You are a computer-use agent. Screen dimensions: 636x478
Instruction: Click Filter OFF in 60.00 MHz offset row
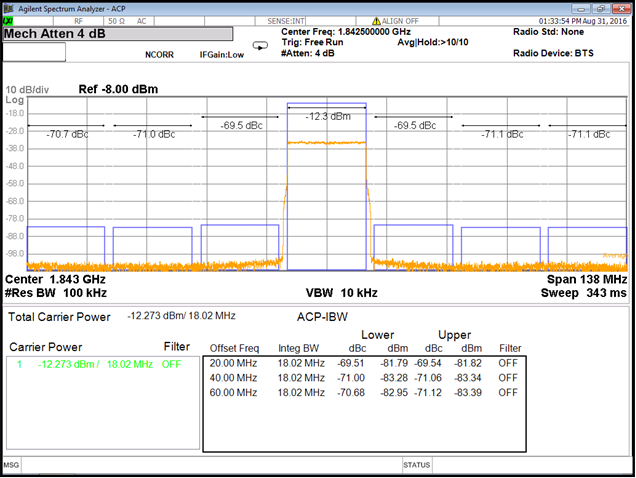[x=508, y=392]
